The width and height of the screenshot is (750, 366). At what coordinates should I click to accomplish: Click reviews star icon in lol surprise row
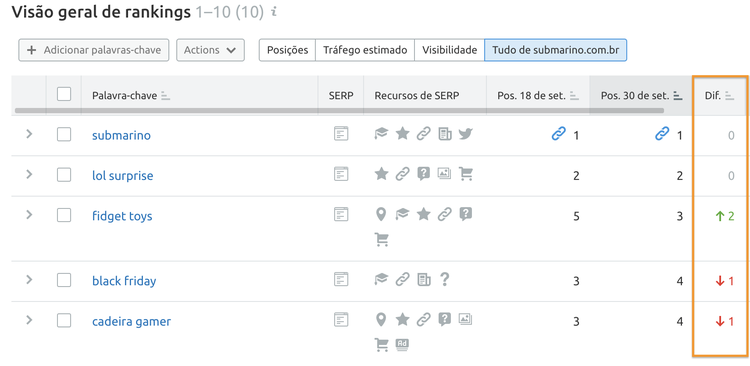(381, 174)
